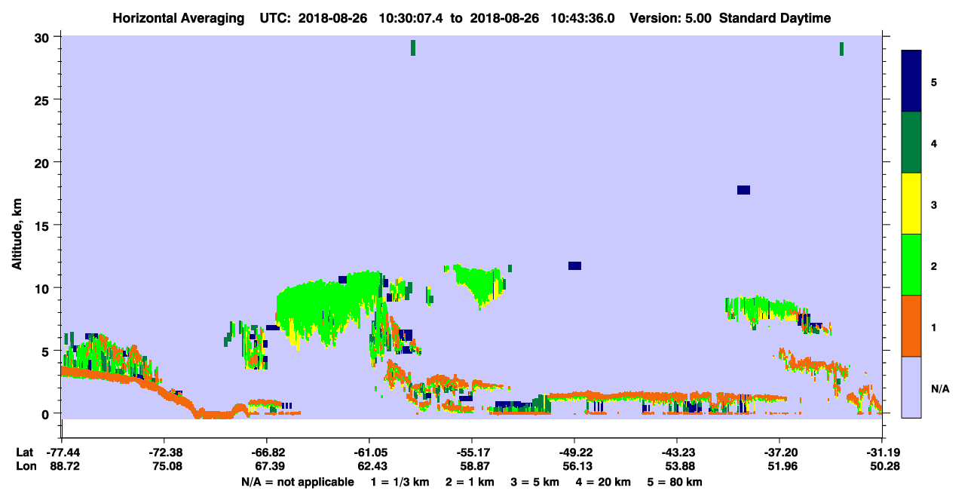
Task: Click the dark green level 4 colorbar segment
Action: [911, 143]
